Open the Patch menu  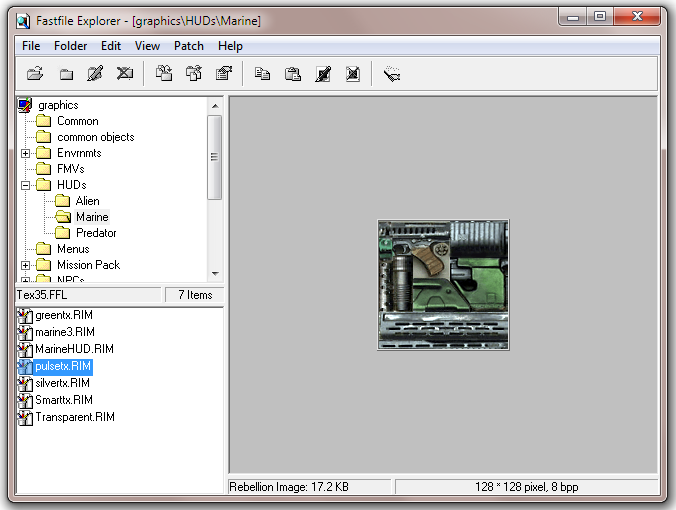(x=188, y=46)
